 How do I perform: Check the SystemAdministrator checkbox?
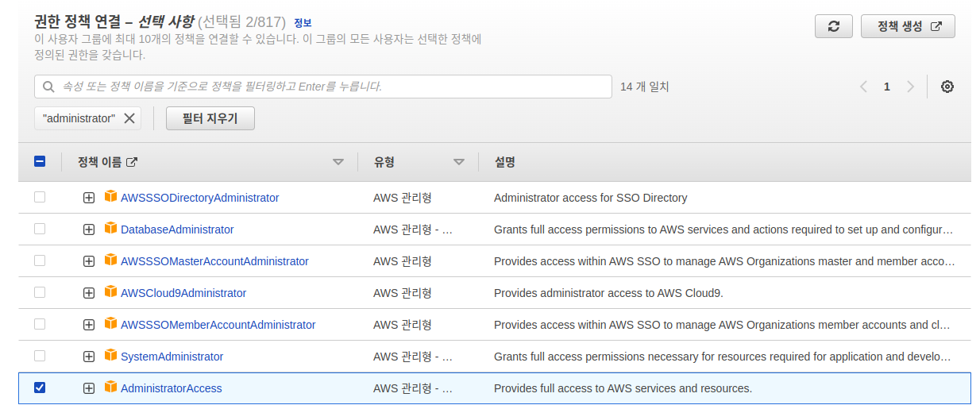[x=40, y=356]
